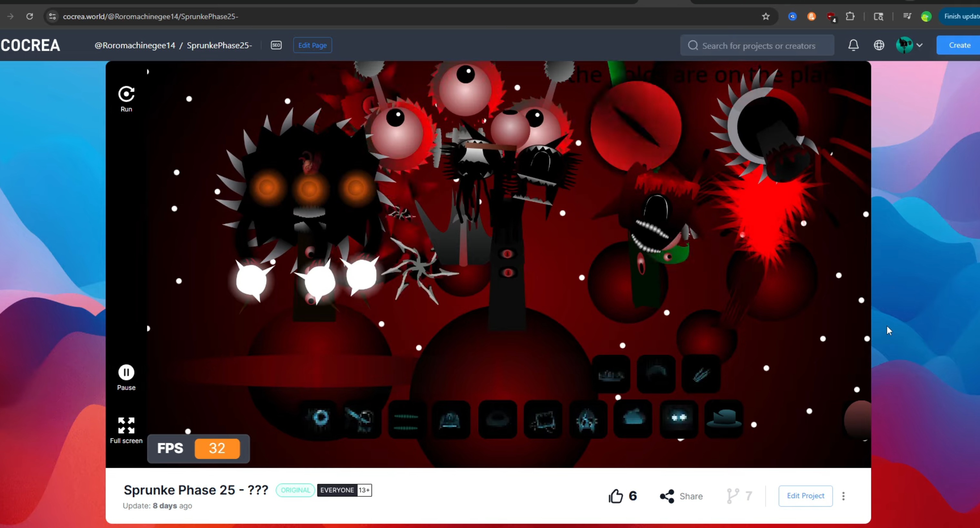Click the Edit Project button
The height and width of the screenshot is (528, 980).
click(805, 496)
